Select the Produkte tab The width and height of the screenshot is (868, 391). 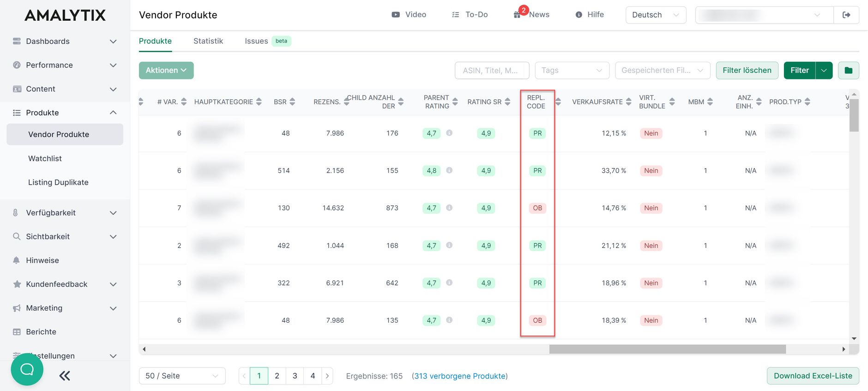coord(155,41)
